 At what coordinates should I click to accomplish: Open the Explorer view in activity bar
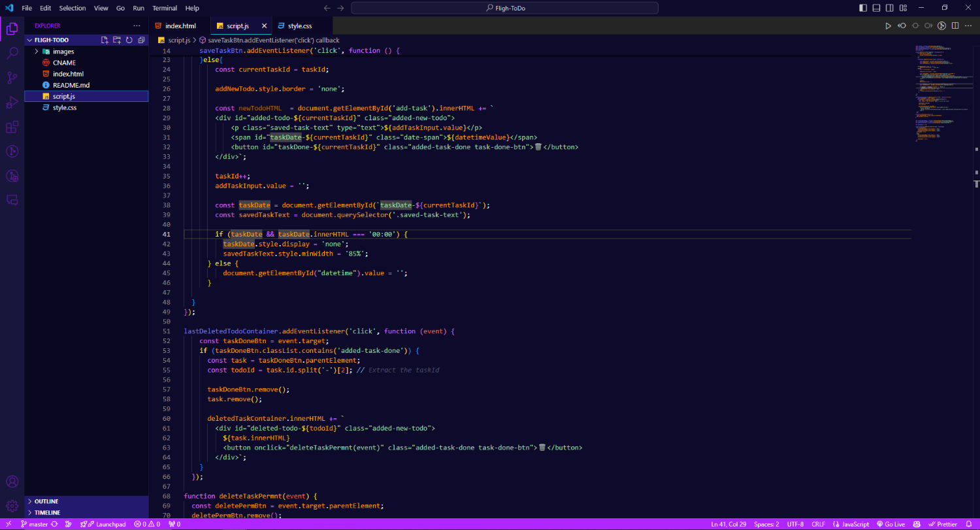click(x=12, y=29)
